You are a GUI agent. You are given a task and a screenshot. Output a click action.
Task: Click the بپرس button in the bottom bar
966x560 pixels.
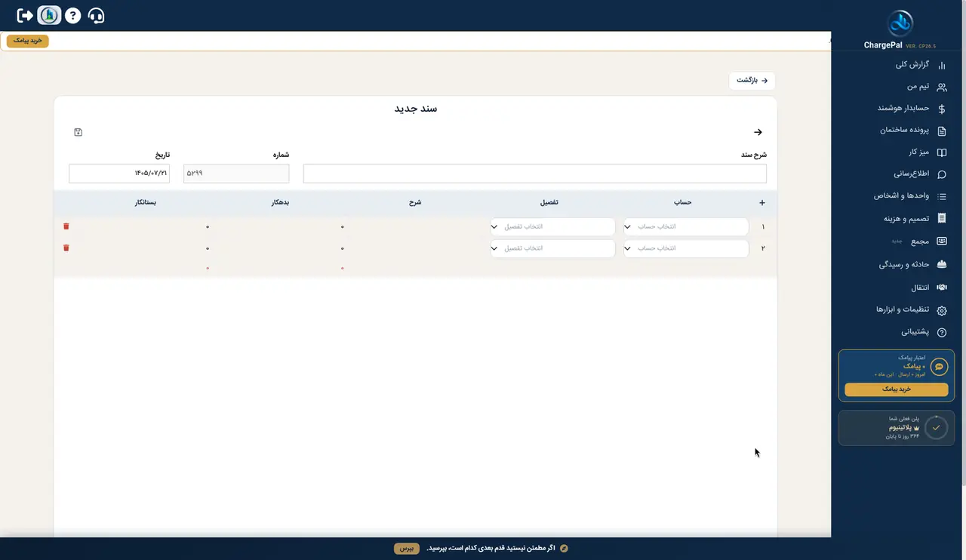point(407,548)
